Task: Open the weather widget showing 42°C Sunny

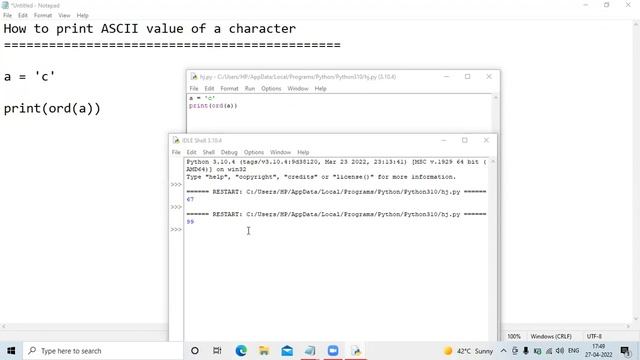Action: click(x=469, y=351)
